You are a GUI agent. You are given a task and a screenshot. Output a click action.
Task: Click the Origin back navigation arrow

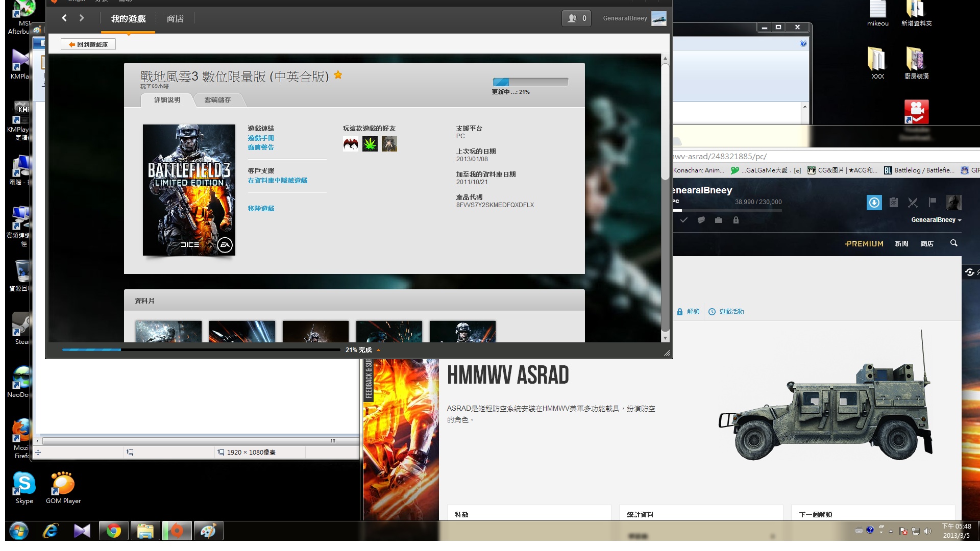[x=64, y=18]
